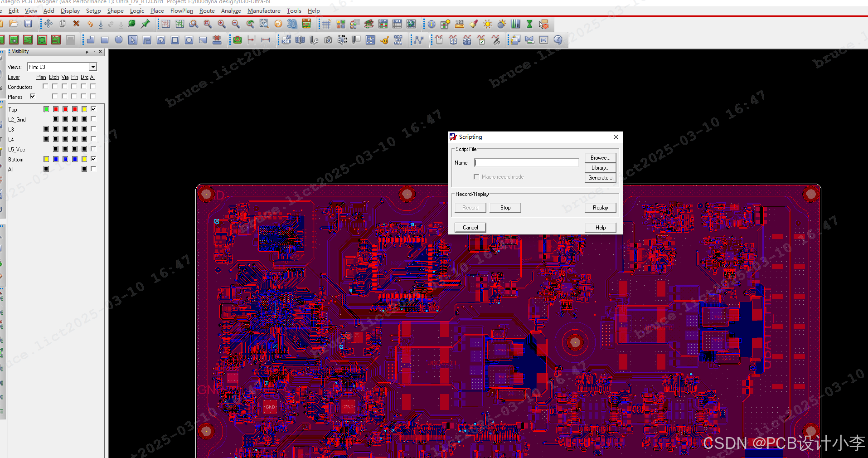
Task: Toggle the Planes Plan checkbox
Action: point(33,96)
